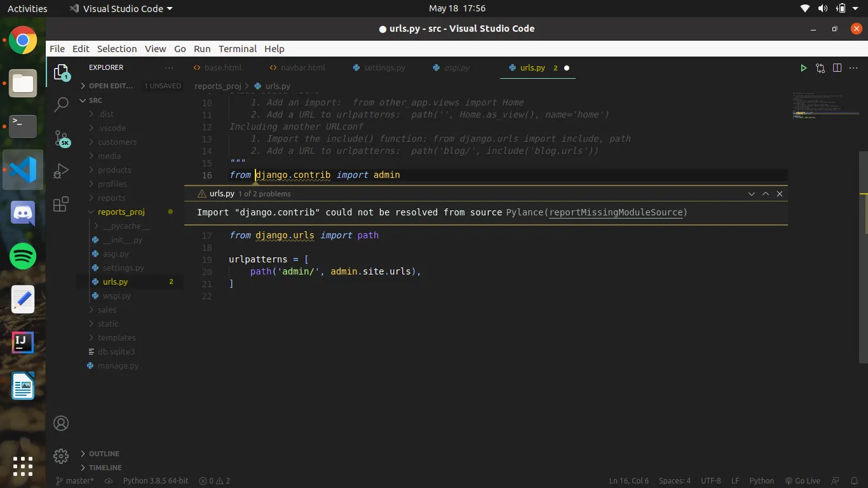This screenshot has width=868, height=488.
Task: Collapse the reports_proj folder
Action: point(121,212)
